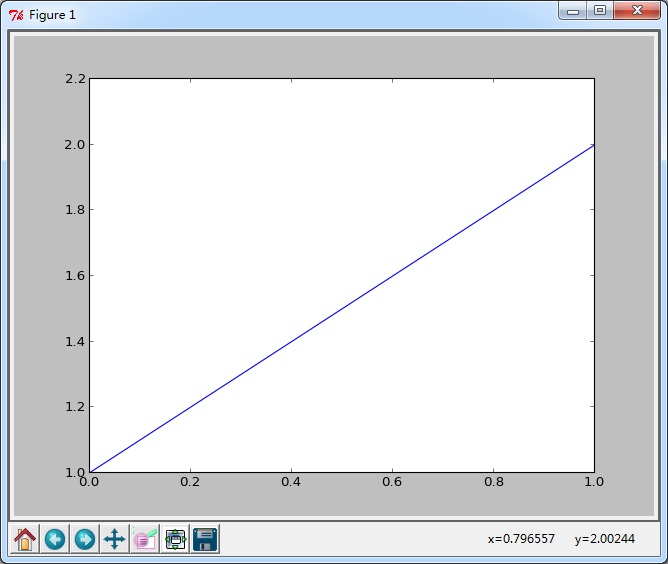Minimize the Figure 1 window
The width and height of the screenshot is (668, 564).
573,11
